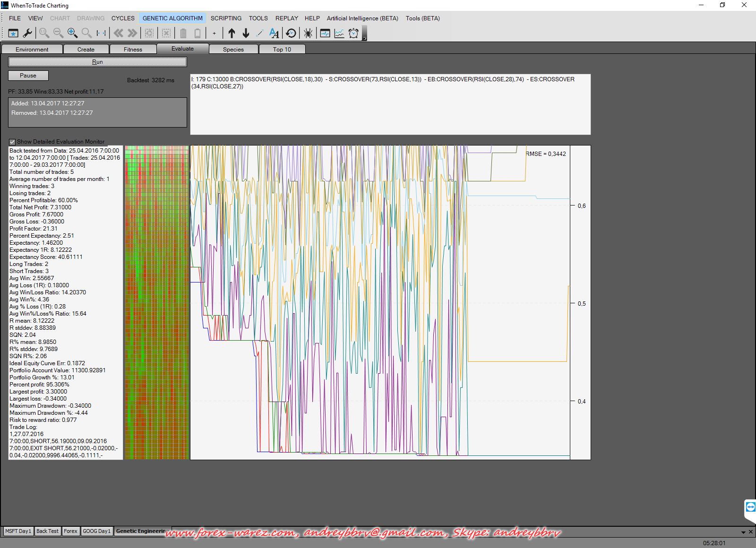Image resolution: width=756 pixels, height=548 pixels.
Task: Open the alarm clock tool
Action: (x=353, y=33)
